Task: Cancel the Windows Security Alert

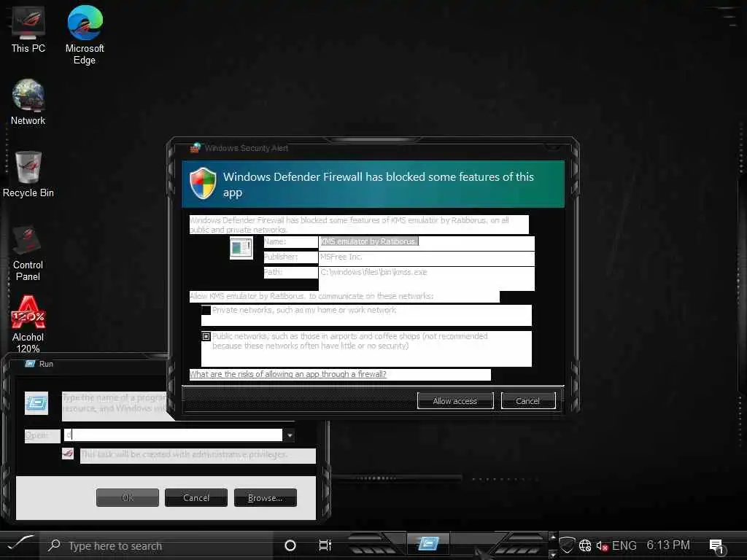Action: [528, 401]
